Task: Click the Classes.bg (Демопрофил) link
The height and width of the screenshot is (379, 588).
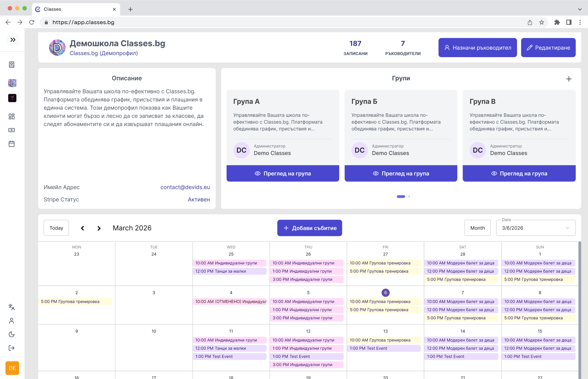Action: pos(104,53)
